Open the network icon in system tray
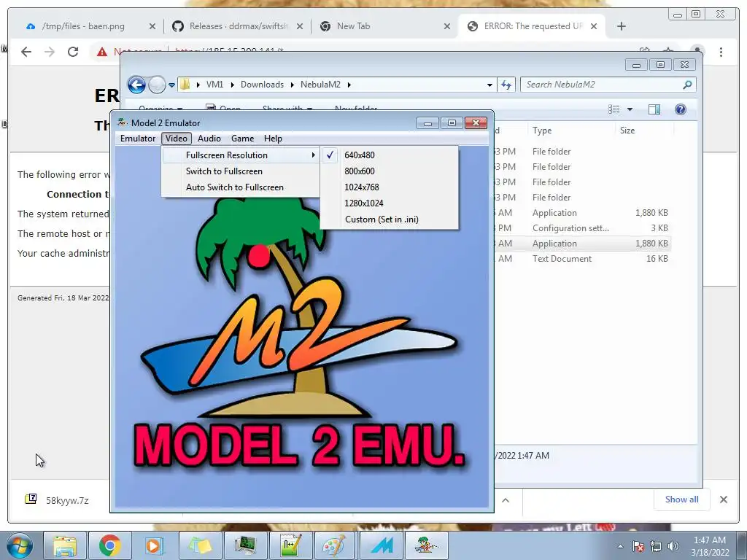Viewport: 747px width, 560px height. coord(656,546)
